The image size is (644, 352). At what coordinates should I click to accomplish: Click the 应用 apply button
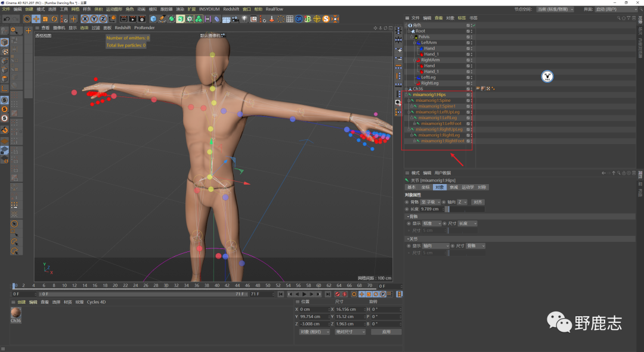tap(386, 332)
